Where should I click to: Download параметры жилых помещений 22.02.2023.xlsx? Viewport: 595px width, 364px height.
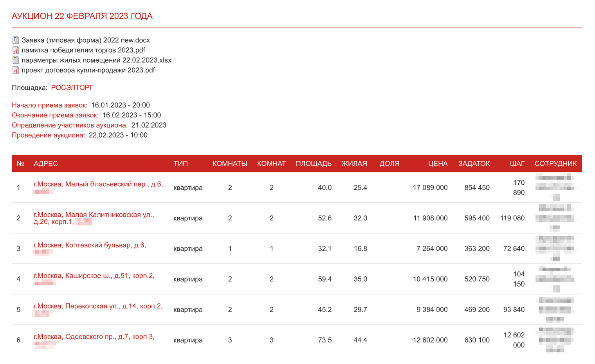[x=96, y=60]
